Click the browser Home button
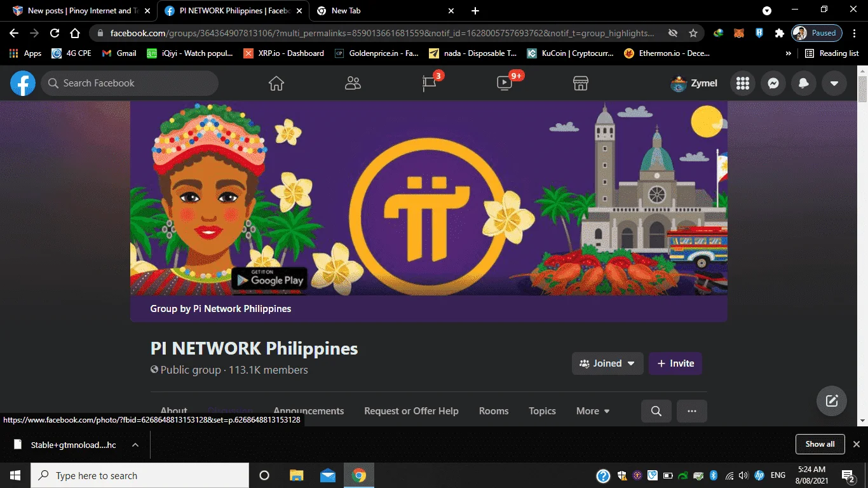This screenshot has width=868, height=488. (x=75, y=33)
